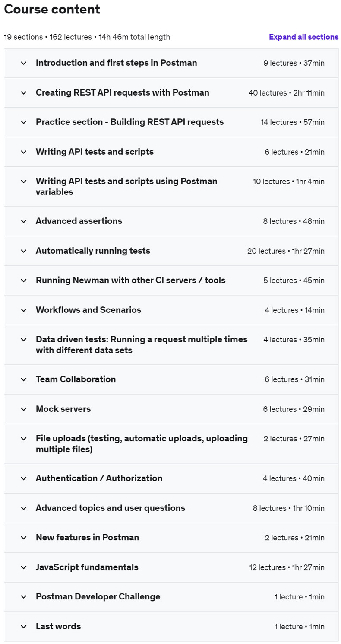The width and height of the screenshot is (341, 644).
Task: Click chevron beside Automatically running tests
Action: 24,251
